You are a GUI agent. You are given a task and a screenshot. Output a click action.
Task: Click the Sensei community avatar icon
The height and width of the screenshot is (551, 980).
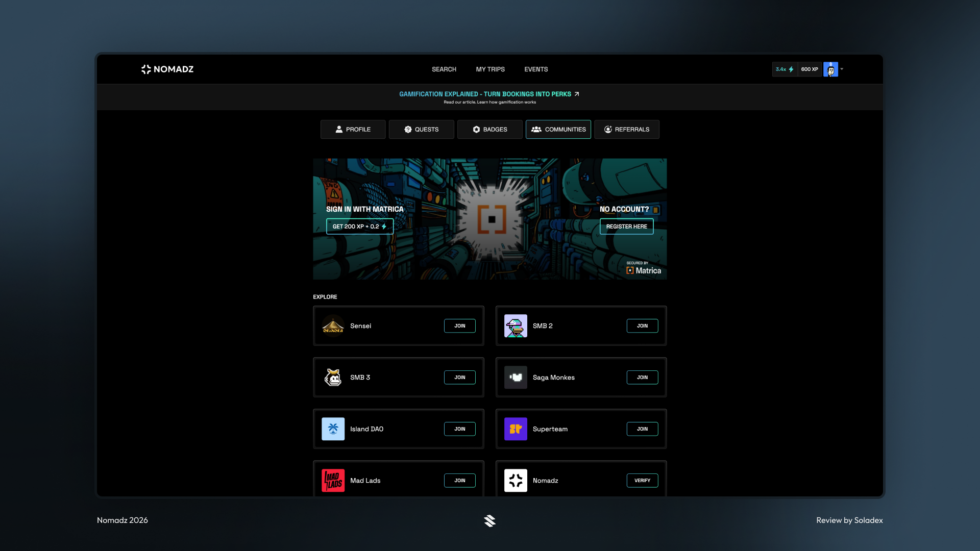[x=333, y=325]
